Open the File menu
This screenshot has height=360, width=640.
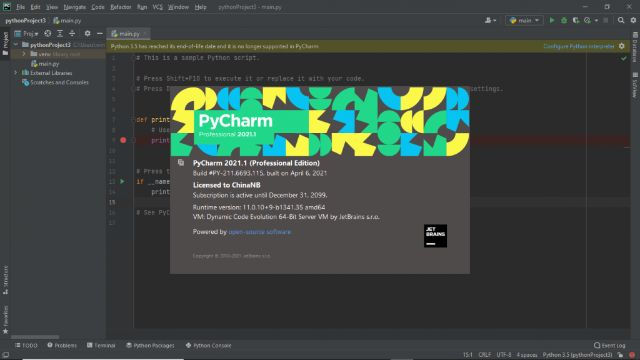pos(20,7)
